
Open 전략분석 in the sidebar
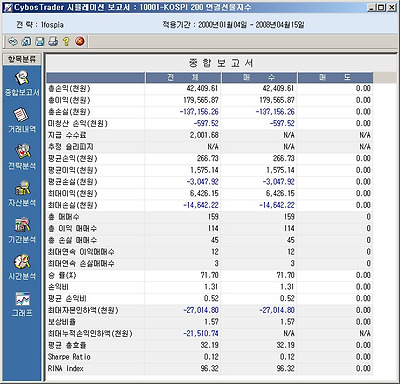(22, 157)
